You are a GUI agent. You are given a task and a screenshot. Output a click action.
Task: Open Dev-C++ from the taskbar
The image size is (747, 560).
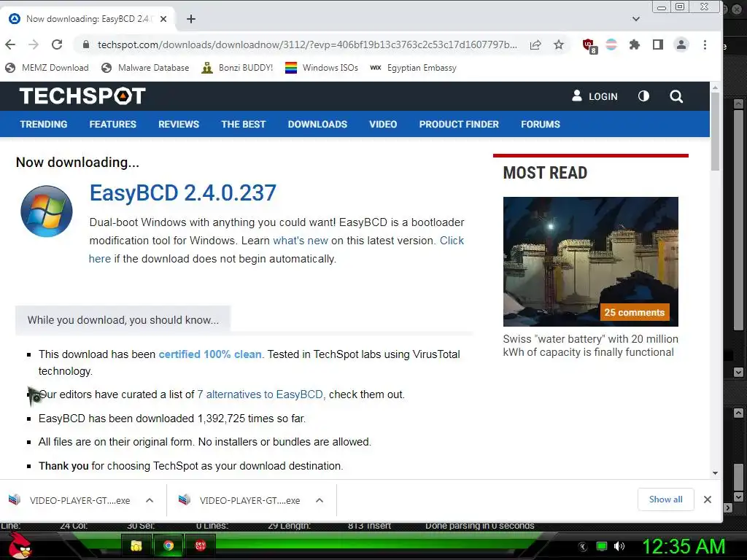[201, 545]
